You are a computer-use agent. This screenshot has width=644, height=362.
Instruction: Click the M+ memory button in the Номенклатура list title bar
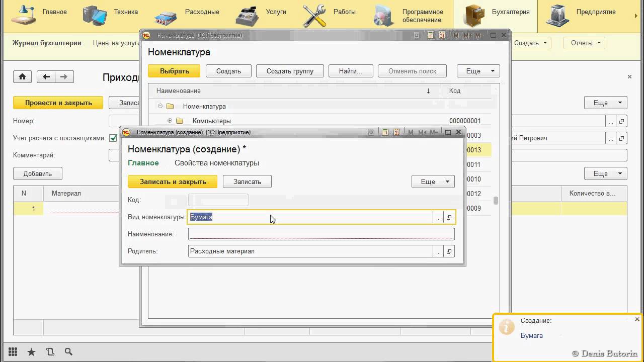pos(467,35)
